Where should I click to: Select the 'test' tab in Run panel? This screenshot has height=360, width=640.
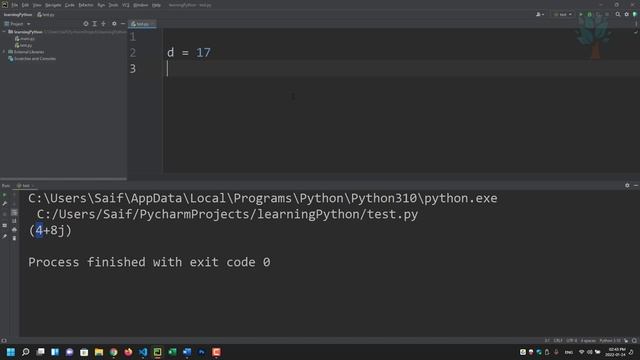click(24, 186)
